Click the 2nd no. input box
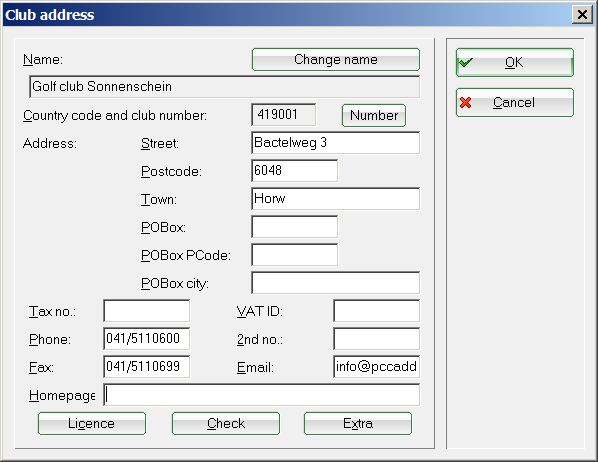 [376, 338]
